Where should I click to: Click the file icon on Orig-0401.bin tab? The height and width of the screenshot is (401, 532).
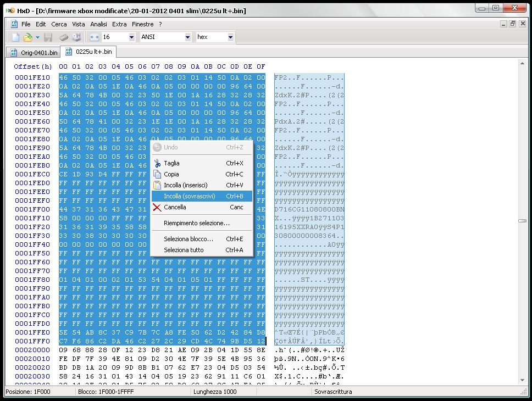[14, 52]
